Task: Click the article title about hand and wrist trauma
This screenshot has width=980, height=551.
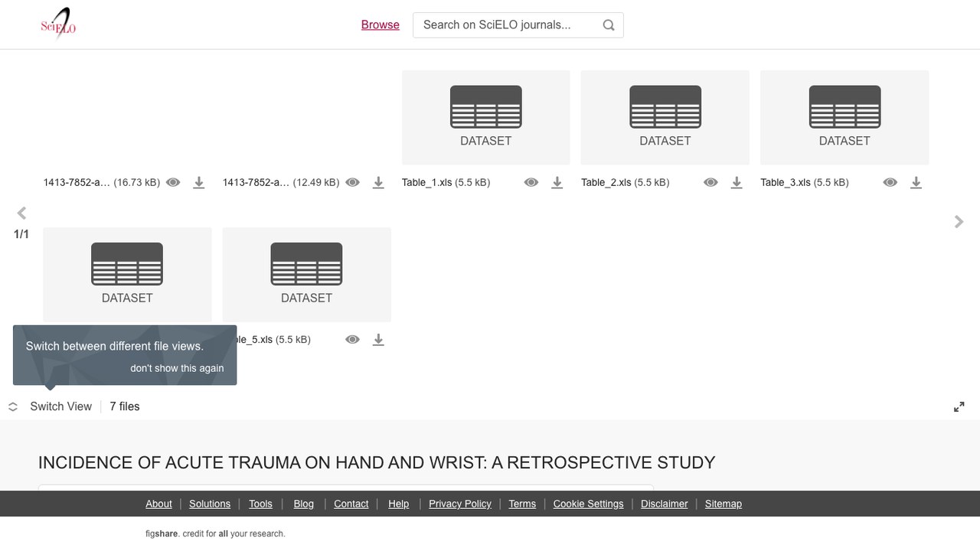Action: click(377, 462)
